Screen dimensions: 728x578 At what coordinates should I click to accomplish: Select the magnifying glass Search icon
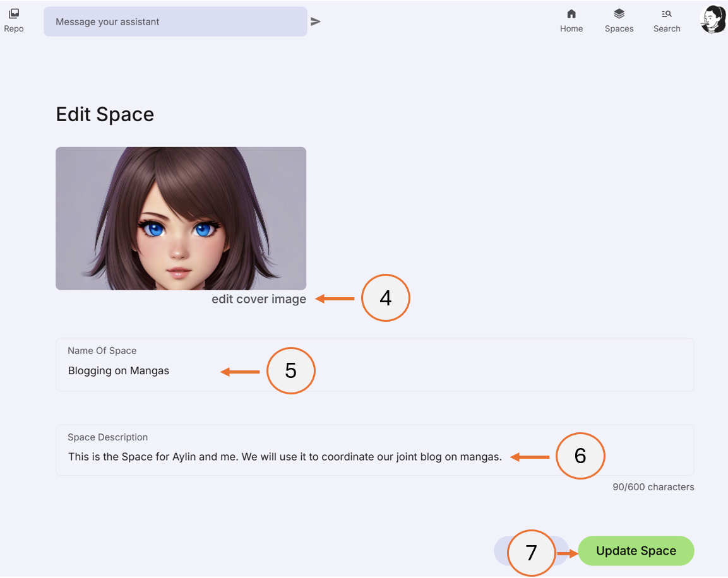click(x=667, y=13)
